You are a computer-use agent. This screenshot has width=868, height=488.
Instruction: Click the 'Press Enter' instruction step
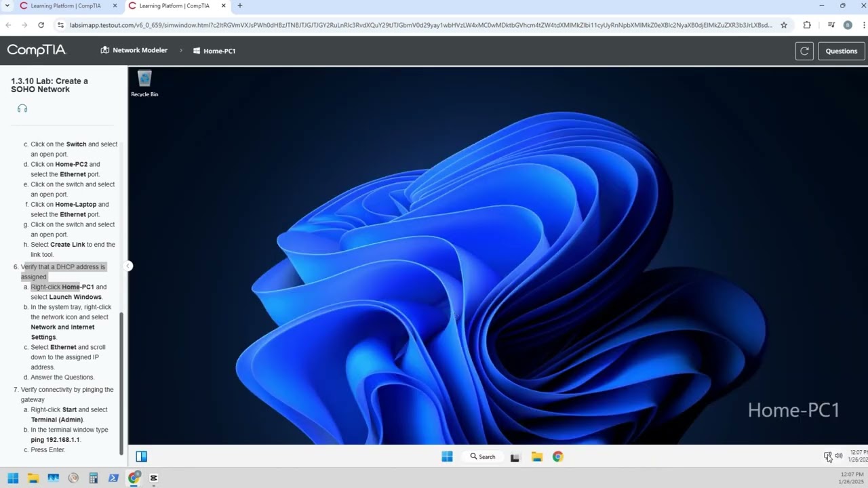click(47, 450)
